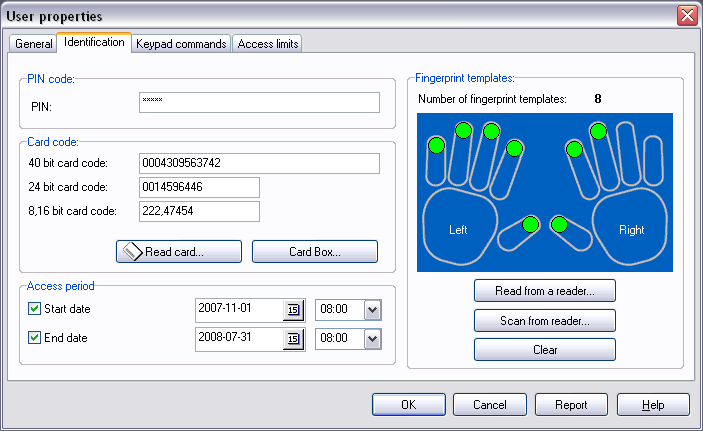
Task: Click the right index finger green dot
Action: coord(575,150)
